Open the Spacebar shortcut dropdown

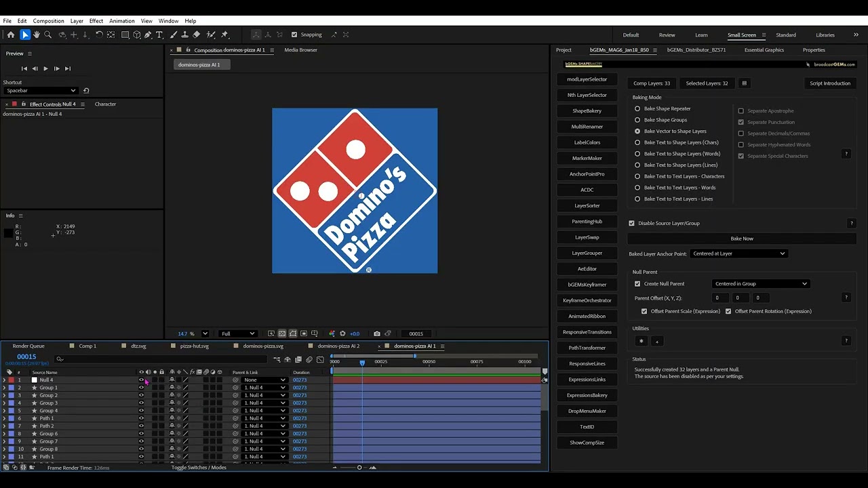pos(40,90)
